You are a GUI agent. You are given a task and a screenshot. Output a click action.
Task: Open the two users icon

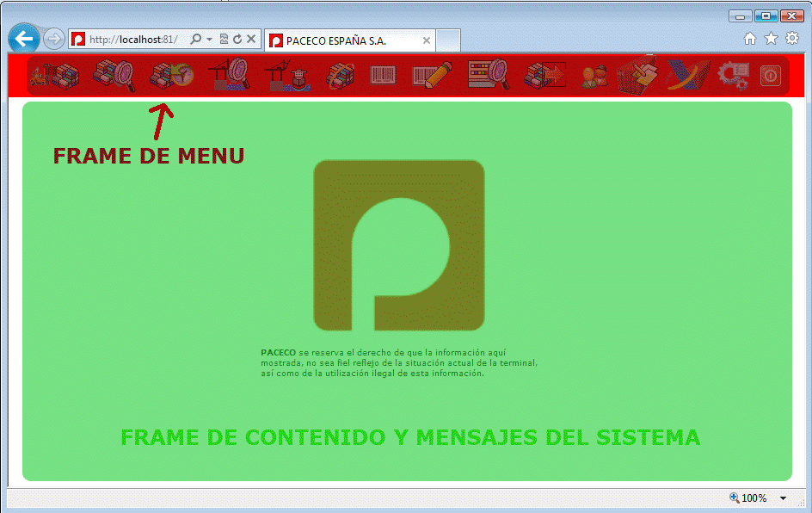594,76
